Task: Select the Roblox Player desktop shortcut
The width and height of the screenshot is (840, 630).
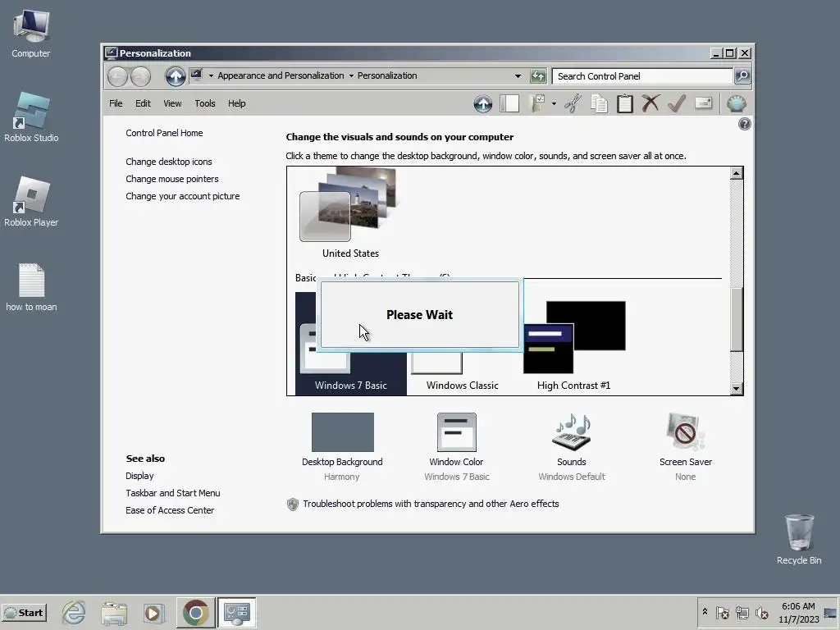Action: 31,203
